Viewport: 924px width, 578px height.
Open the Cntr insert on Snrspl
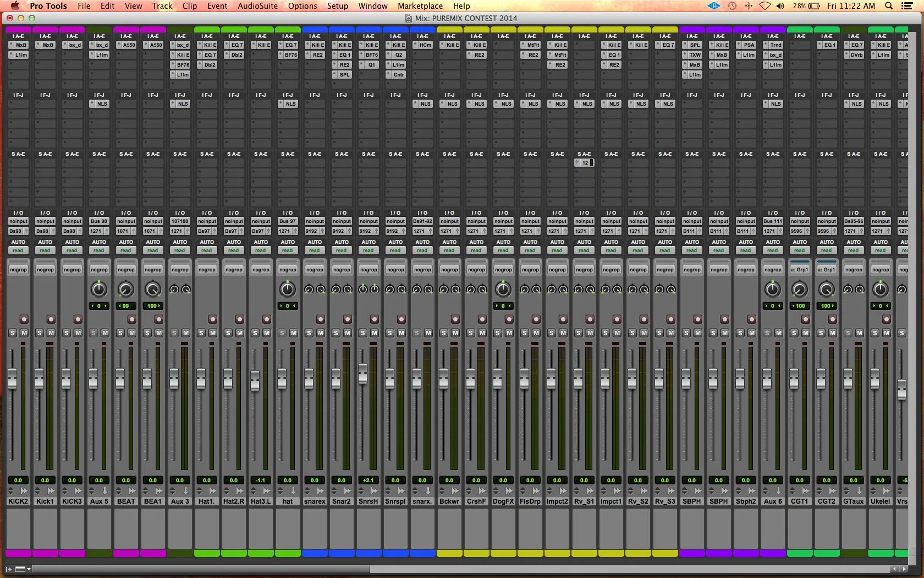coord(395,75)
